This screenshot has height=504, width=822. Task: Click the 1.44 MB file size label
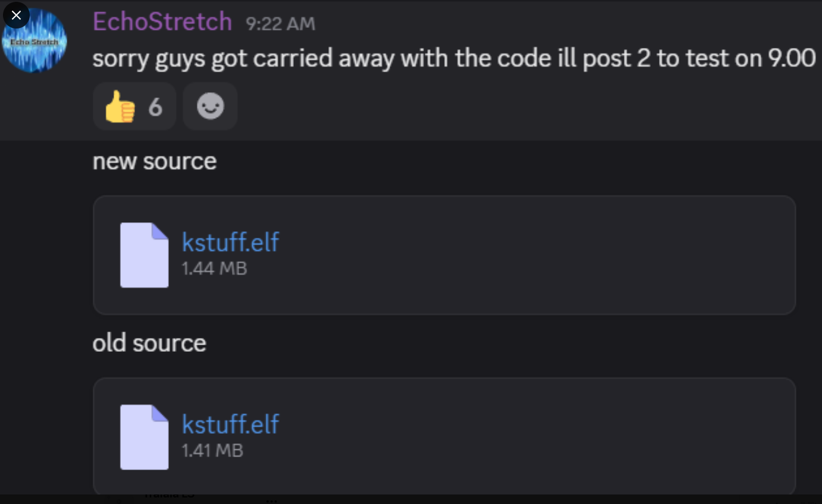[x=214, y=269]
